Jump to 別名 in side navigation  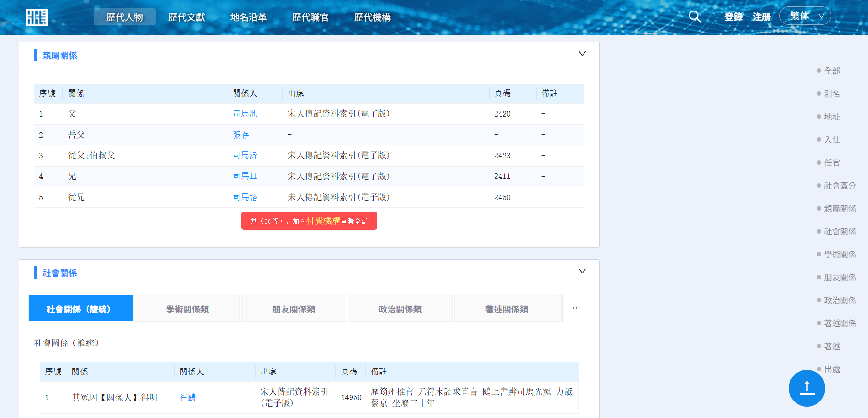pos(831,94)
